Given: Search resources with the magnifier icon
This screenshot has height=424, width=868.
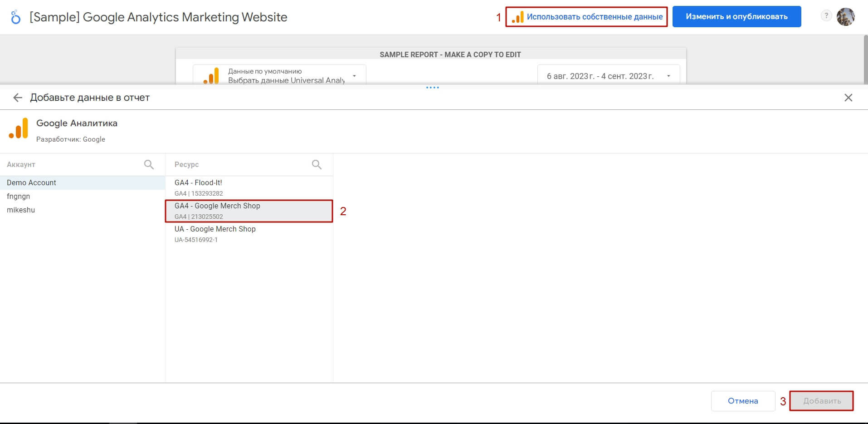Looking at the screenshot, I should pos(317,164).
